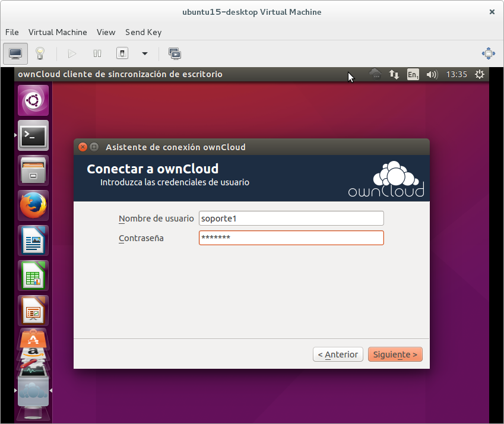Click the Siguiente button
Screen dimensions: 504x424
point(395,355)
